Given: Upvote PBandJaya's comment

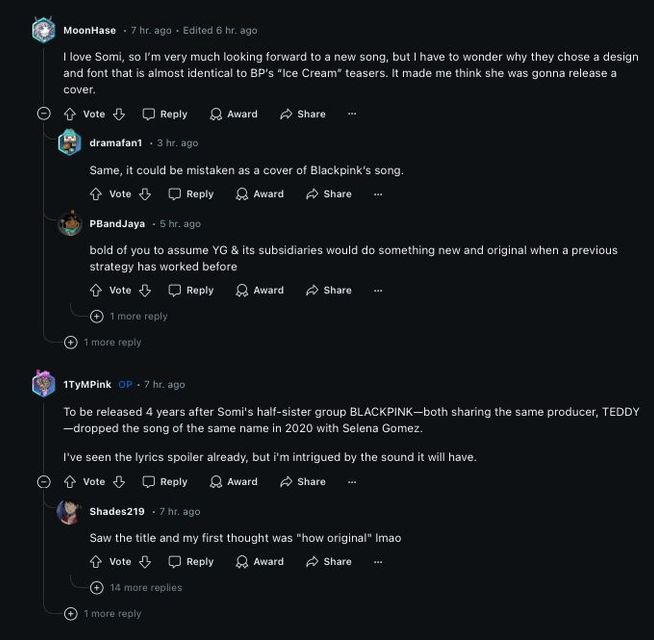Looking at the screenshot, I should (x=96, y=290).
